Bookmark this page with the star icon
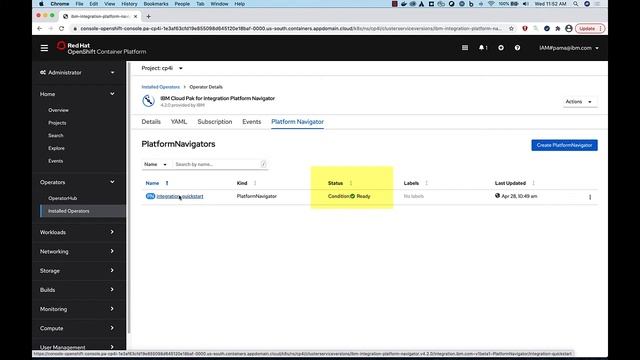Screen dimensions: 640x360 click(x=511, y=29)
